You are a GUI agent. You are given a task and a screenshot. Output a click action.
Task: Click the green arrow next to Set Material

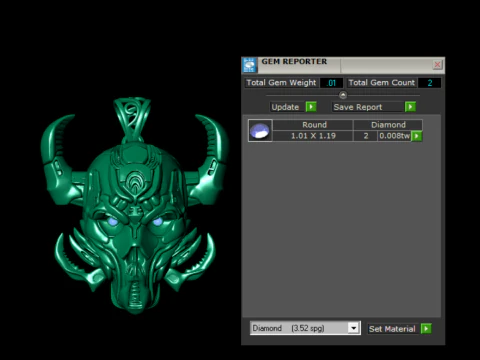pos(426,329)
